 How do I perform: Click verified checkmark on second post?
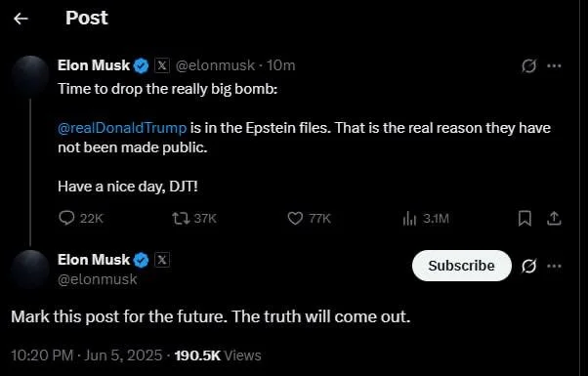click(x=141, y=260)
